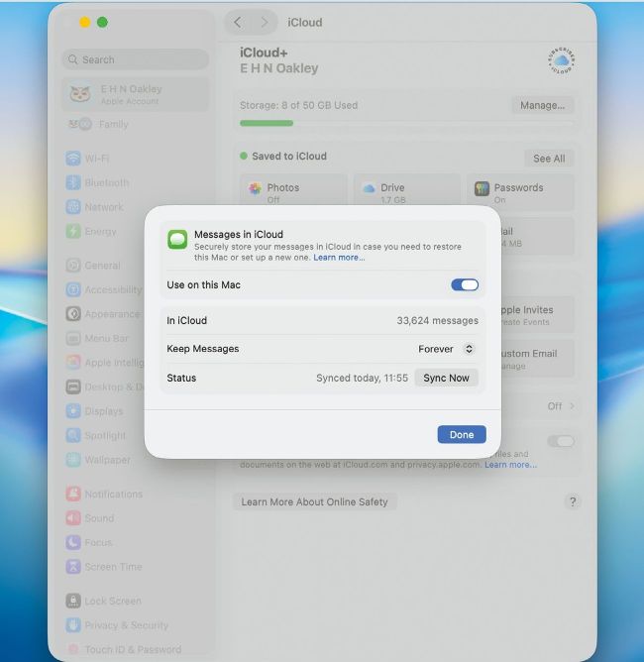Click the Messages in iCloud green icon
Screen dimensions: 644x662
coord(177,240)
